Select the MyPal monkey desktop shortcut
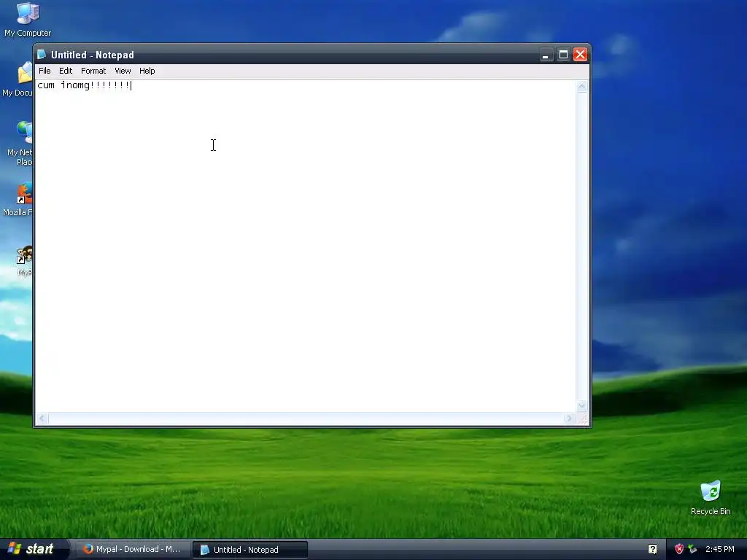The image size is (747, 560). (x=24, y=261)
